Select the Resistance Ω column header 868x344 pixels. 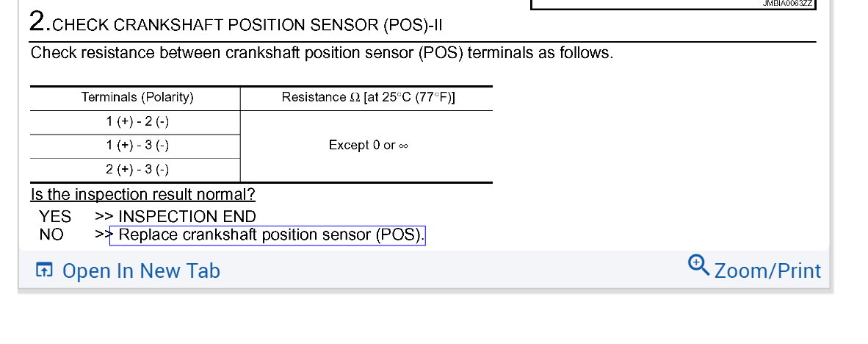tap(368, 98)
